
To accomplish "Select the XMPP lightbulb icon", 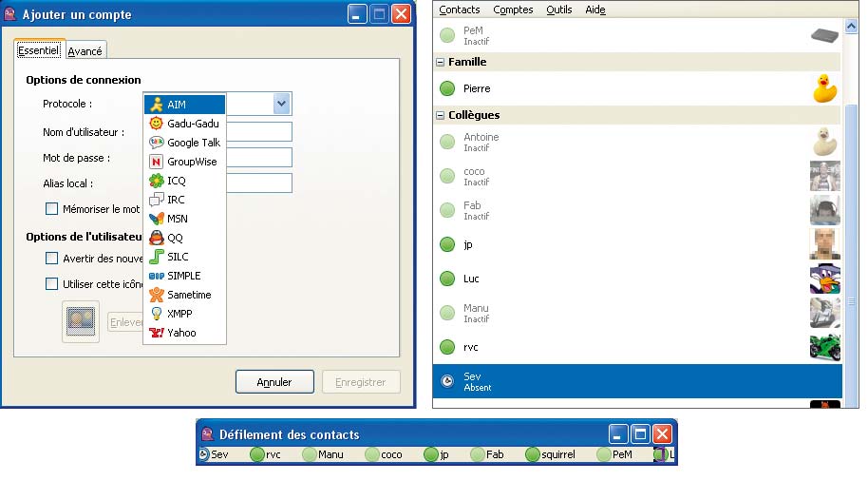I will point(157,314).
